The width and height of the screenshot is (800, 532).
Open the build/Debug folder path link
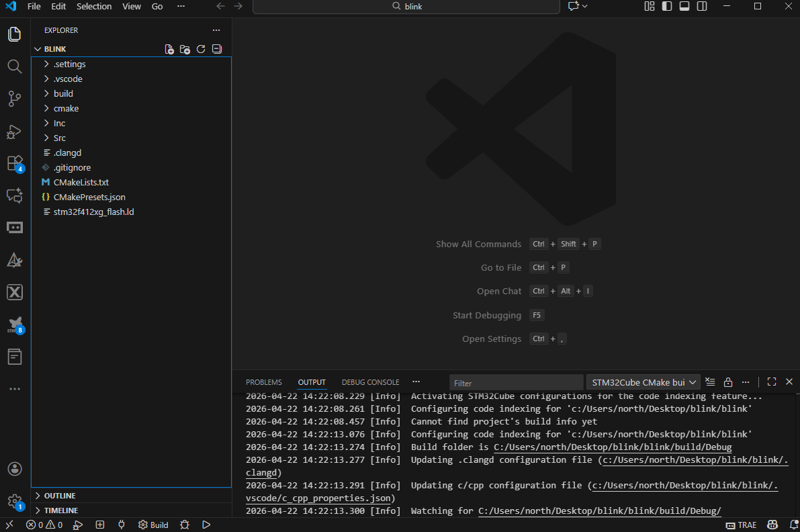[612, 447]
